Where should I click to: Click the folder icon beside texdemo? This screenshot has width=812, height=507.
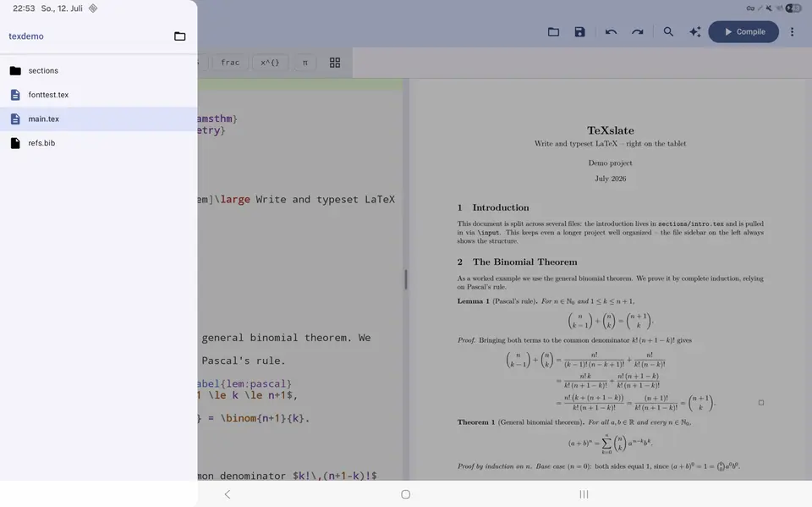coord(179,36)
